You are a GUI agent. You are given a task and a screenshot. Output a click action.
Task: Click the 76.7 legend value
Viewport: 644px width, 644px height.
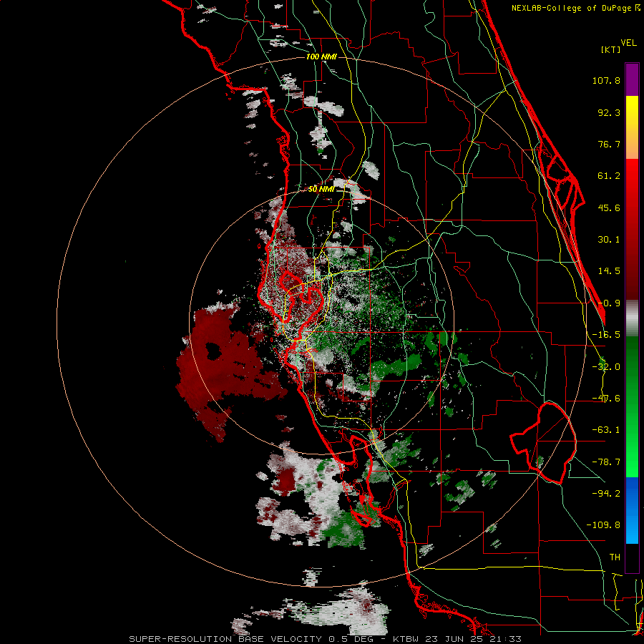tap(609, 144)
